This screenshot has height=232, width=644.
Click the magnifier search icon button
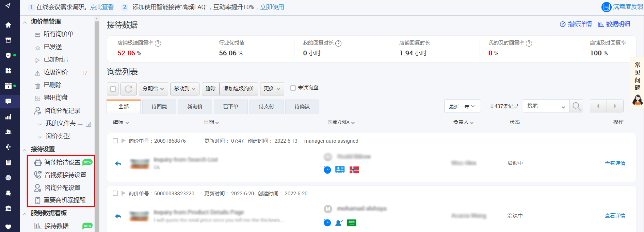point(576,106)
